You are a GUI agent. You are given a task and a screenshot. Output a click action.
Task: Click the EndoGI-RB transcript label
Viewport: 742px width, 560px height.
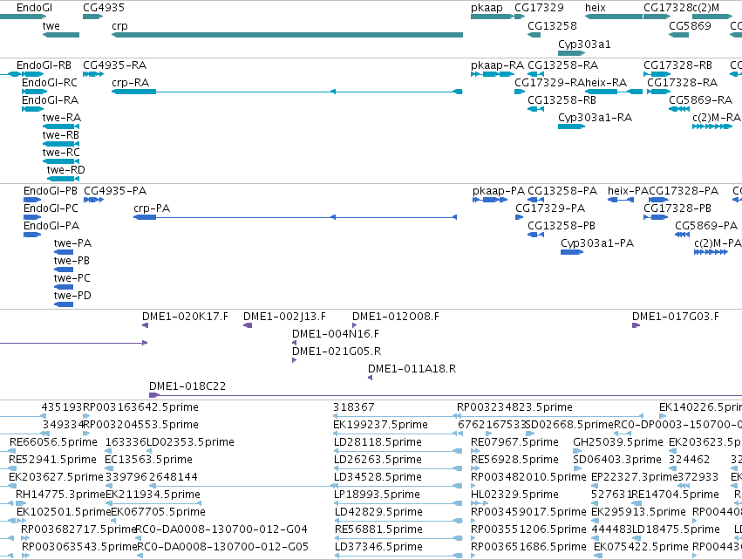tap(44, 65)
